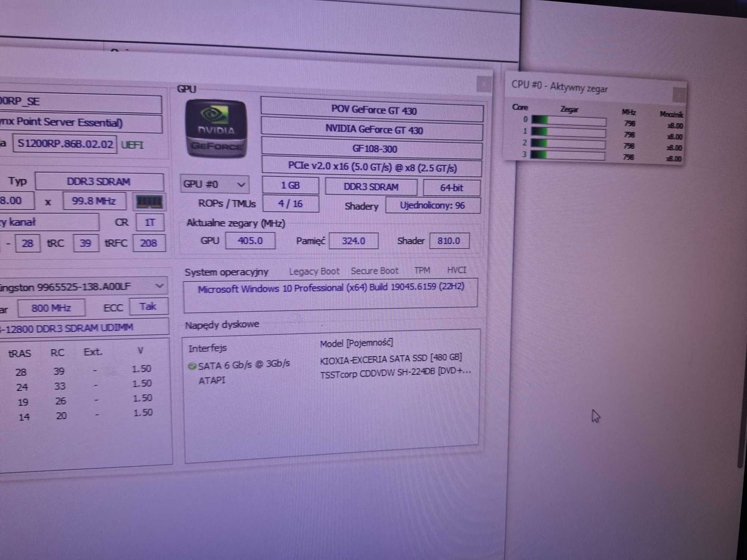747x560 pixels.
Task: Click the Core 3 clock bar
Action: [x=567, y=155]
